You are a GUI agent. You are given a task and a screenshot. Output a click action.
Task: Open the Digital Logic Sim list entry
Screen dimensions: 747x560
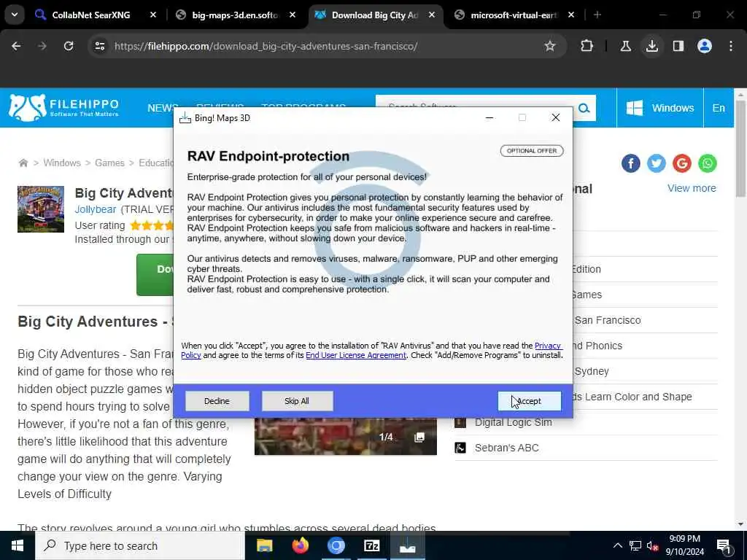pos(514,422)
